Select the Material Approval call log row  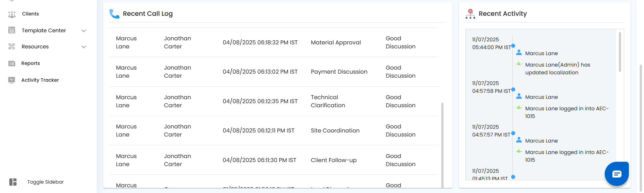point(336,42)
